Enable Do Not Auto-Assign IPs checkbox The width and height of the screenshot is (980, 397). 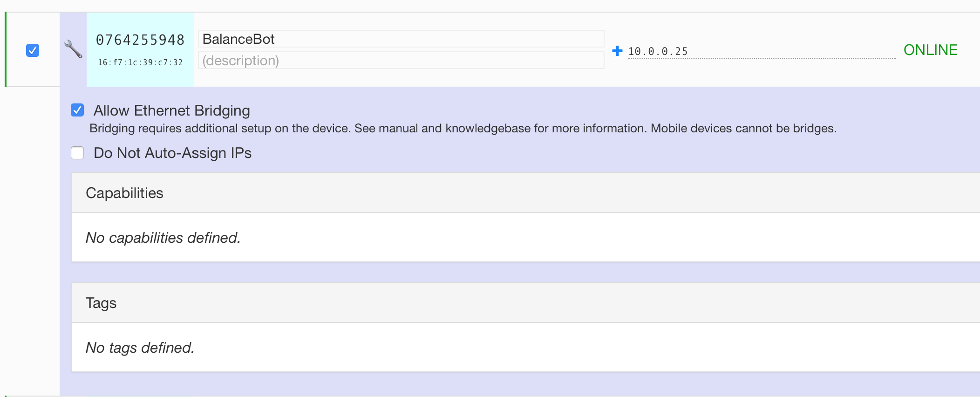(77, 153)
